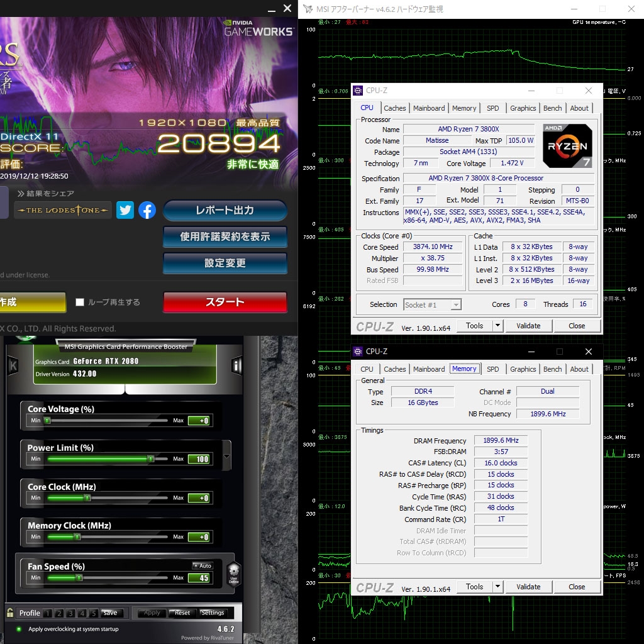Close the benchmark window with X

[x=287, y=8]
